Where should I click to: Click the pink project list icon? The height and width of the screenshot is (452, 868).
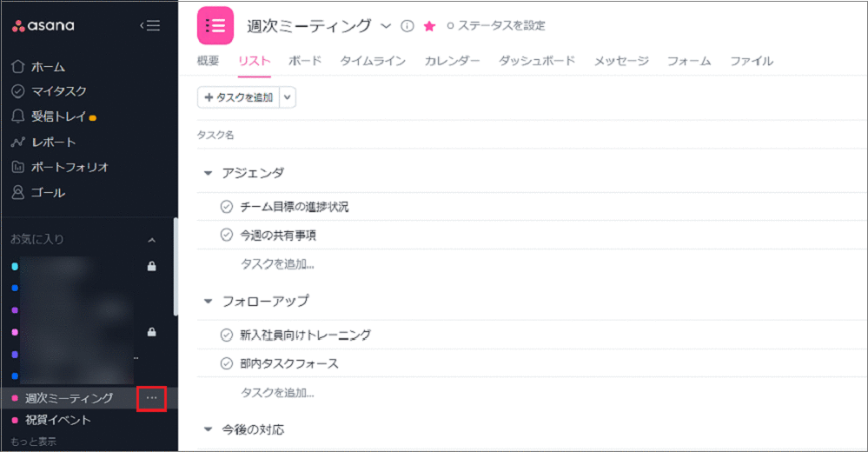point(215,25)
